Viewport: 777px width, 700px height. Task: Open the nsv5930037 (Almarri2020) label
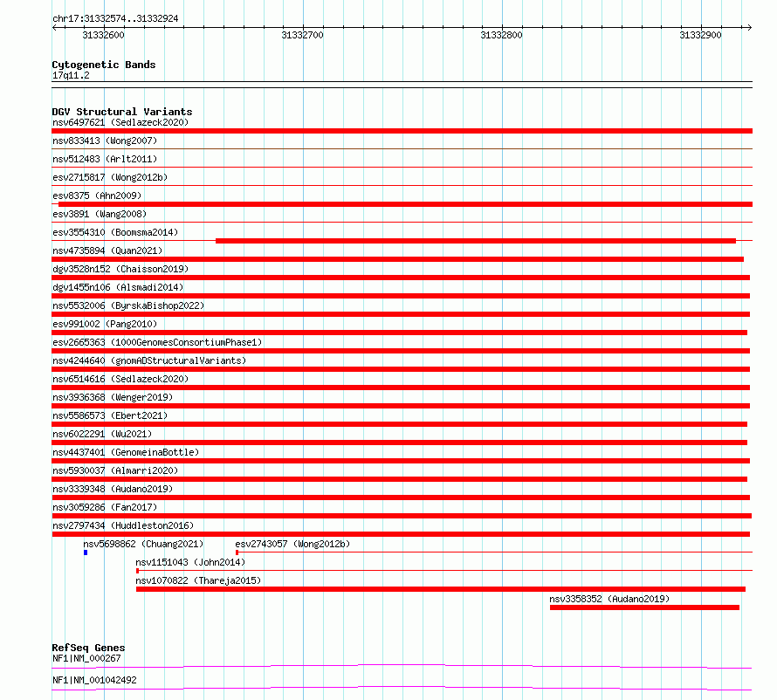click(115, 470)
